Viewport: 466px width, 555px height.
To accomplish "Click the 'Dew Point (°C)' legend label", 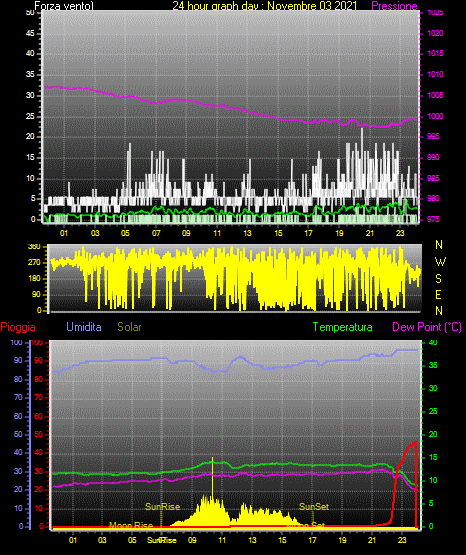I will 427,327.
